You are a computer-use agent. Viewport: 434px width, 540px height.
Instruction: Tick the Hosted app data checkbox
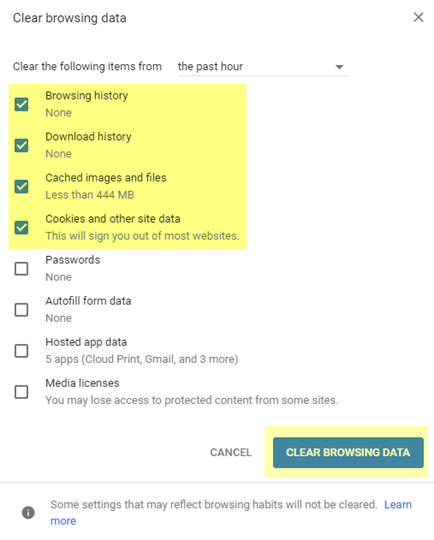point(21,351)
